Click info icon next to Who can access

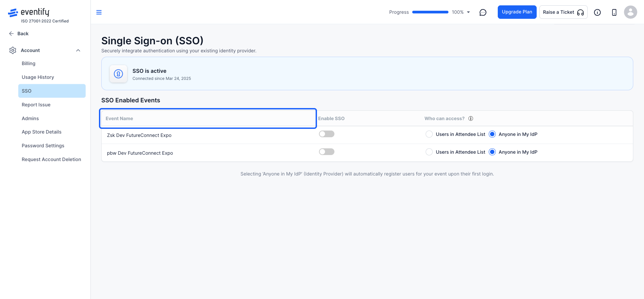point(471,118)
